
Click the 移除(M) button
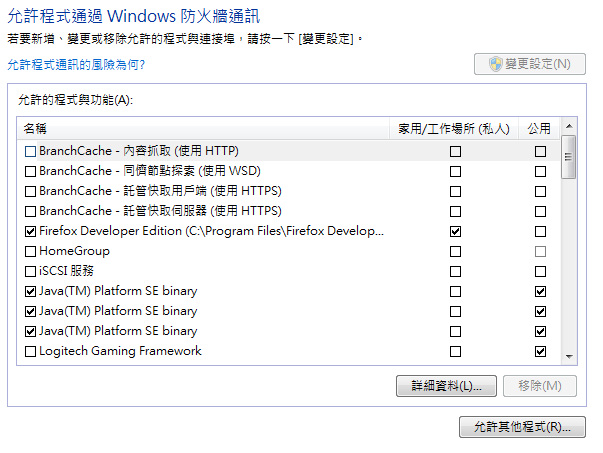pos(540,386)
